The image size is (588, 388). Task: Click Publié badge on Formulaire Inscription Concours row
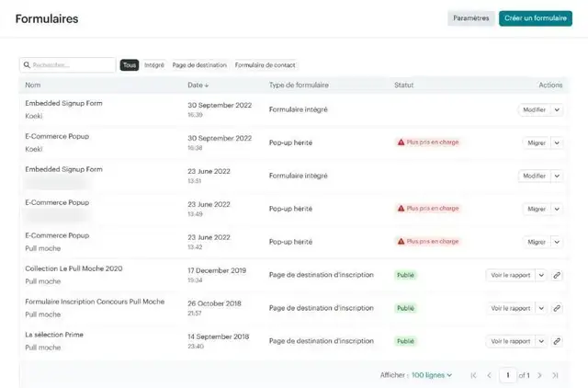pos(405,308)
